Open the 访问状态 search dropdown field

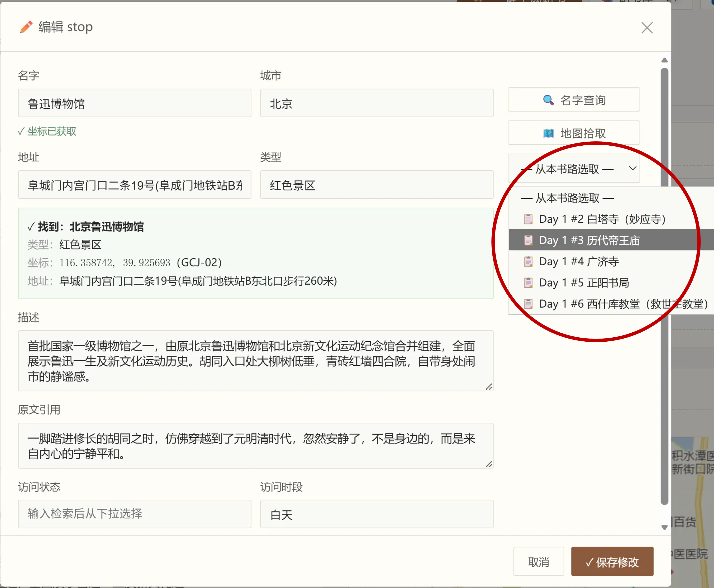point(134,514)
